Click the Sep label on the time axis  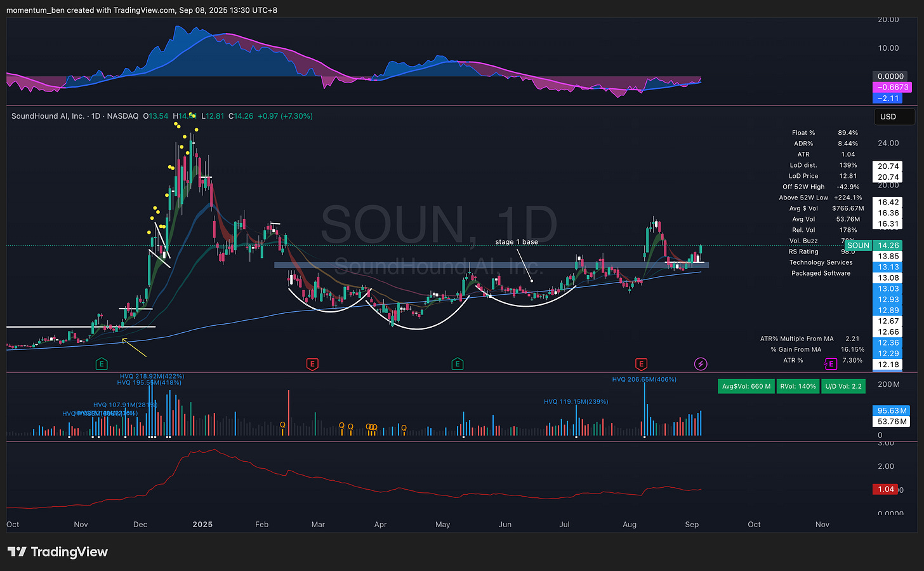(692, 525)
